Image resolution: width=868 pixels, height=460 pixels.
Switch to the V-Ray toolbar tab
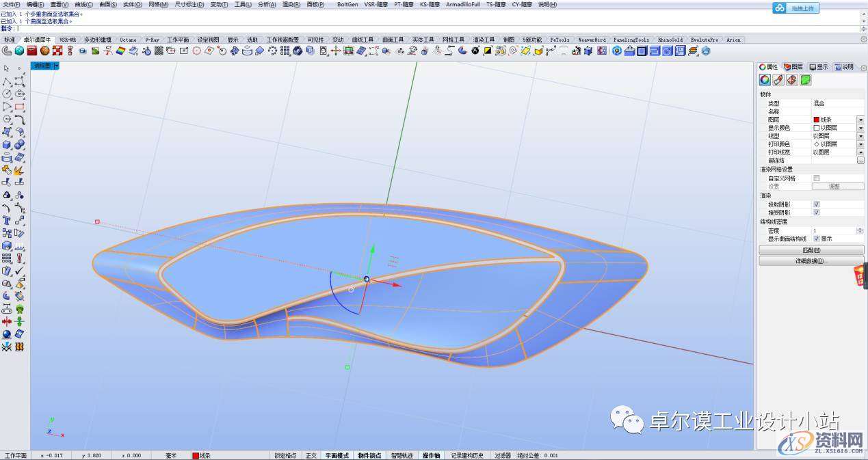click(x=151, y=40)
